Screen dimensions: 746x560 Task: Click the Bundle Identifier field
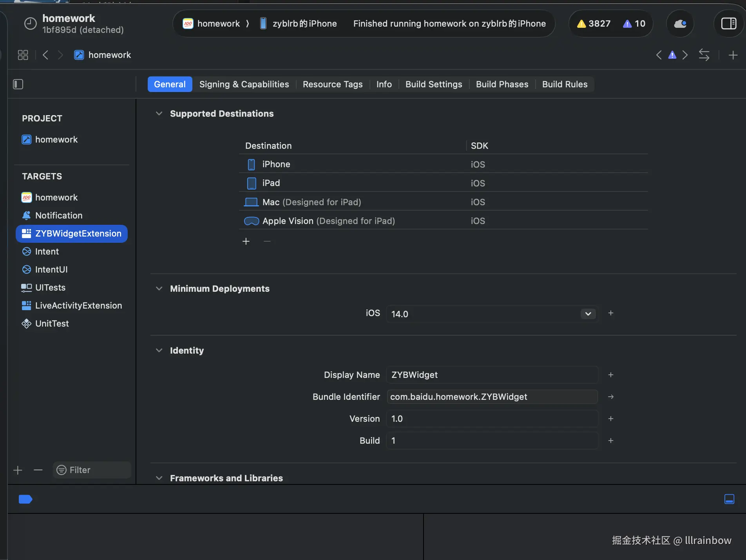point(492,397)
